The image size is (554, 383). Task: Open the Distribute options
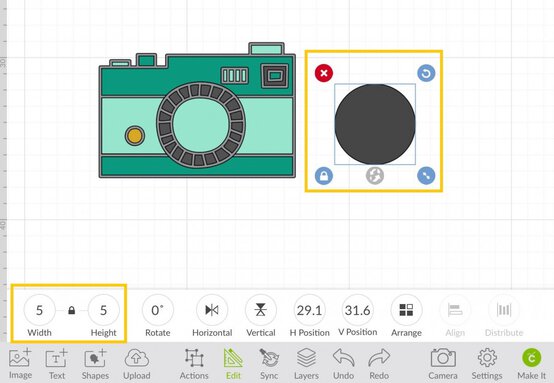504,310
